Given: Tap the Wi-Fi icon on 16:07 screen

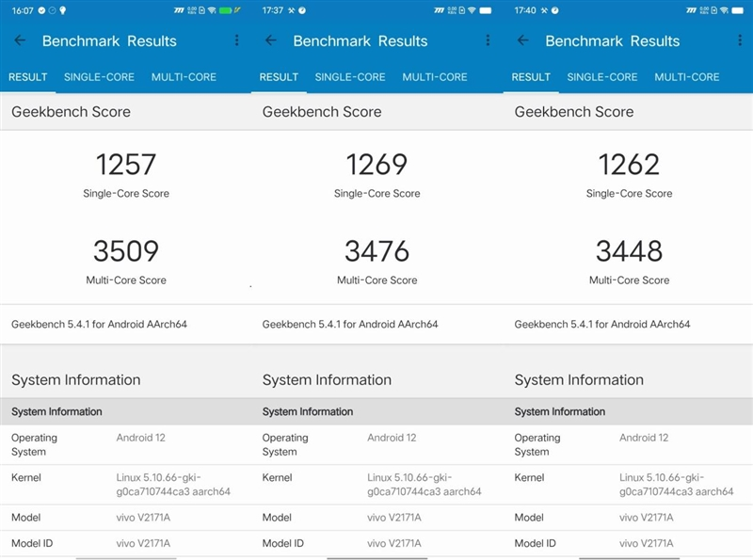Looking at the screenshot, I should click(212, 10).
